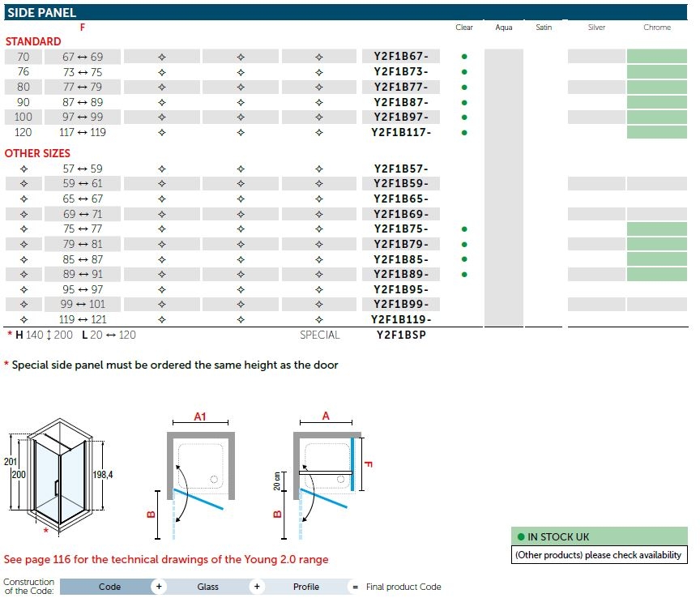Click the 'please check availability' box

(599, 555)
